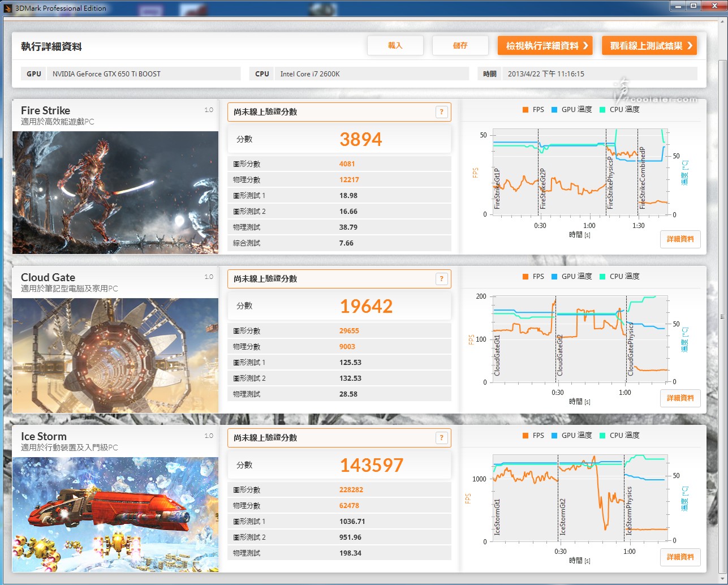Click FPS legend swatch in Cloud Gate chart

point(525,277)
